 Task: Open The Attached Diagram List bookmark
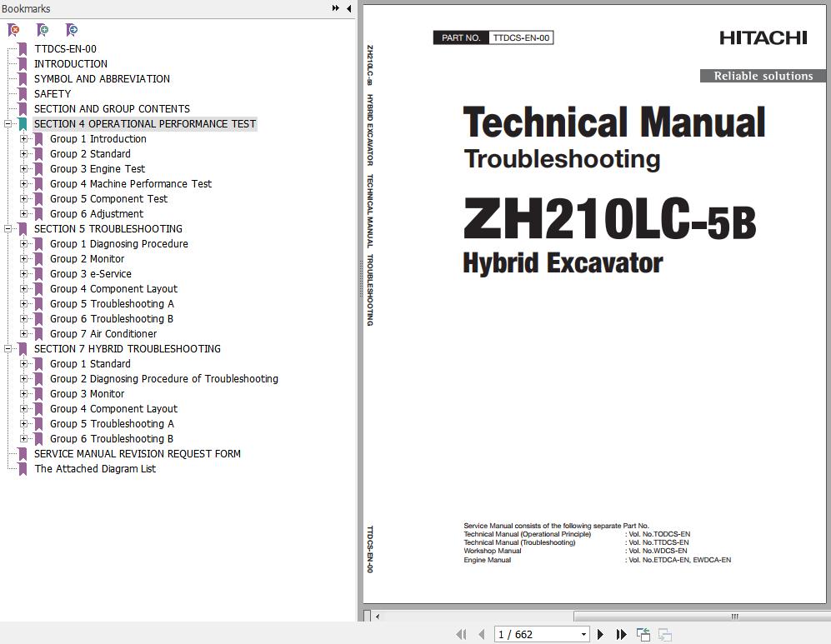[x=95, y=469]
